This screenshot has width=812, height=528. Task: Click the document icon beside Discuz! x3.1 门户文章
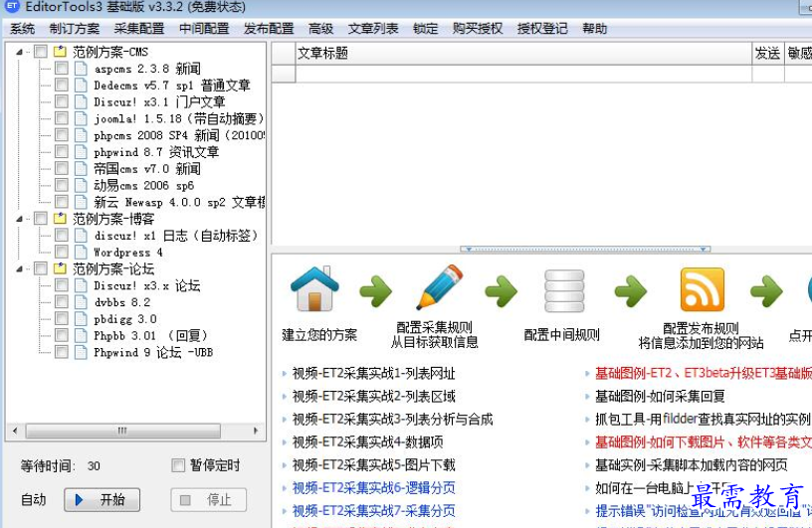pyautogui.click(x=81, y=101)
